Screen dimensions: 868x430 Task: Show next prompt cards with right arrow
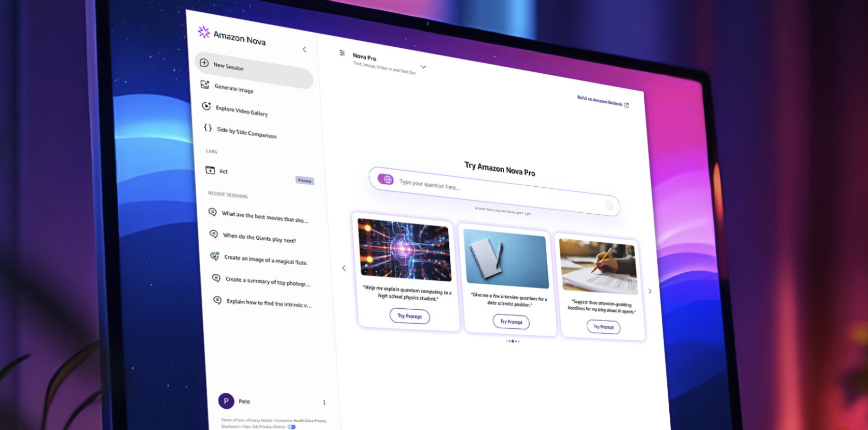coord(650,291)
